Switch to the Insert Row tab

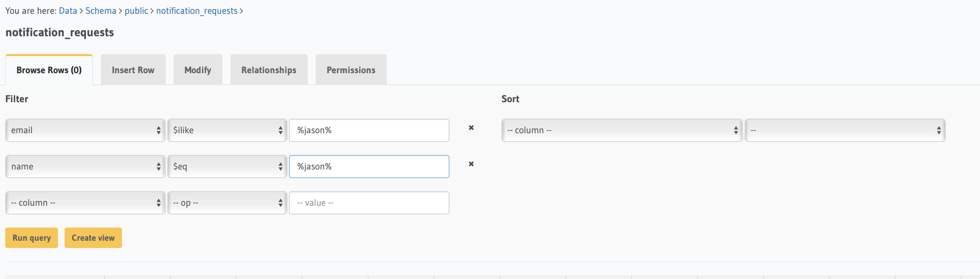click(133, 70)
